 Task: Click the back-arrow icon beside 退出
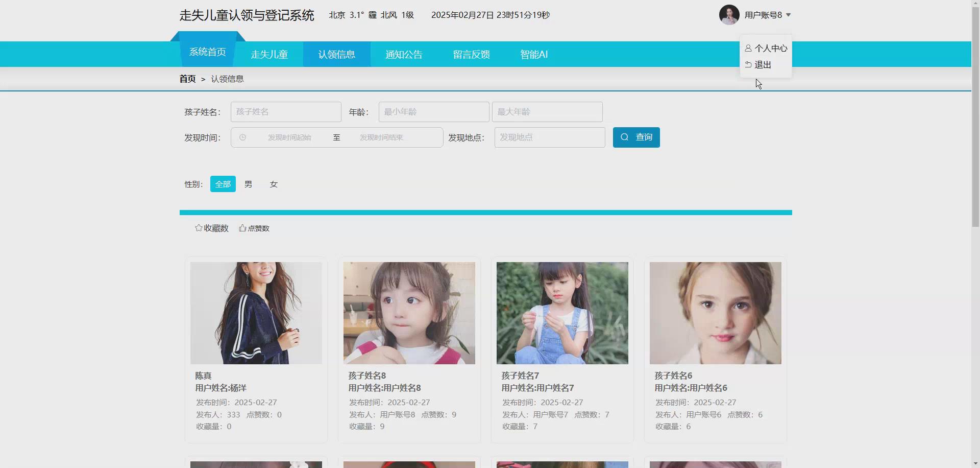click(x=748, y=64)
